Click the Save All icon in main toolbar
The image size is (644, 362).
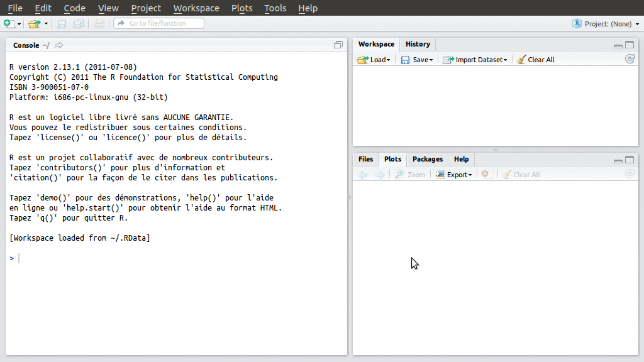point(79,24)
